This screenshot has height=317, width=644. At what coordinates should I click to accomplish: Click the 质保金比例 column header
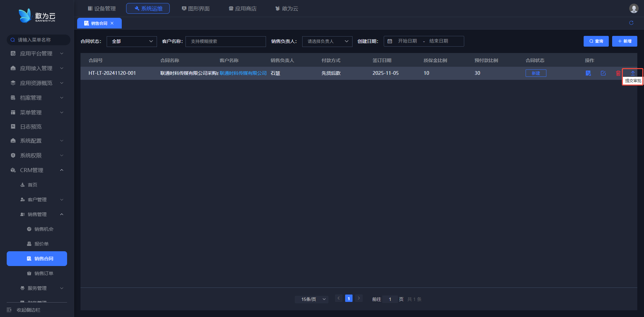[435, 60]
